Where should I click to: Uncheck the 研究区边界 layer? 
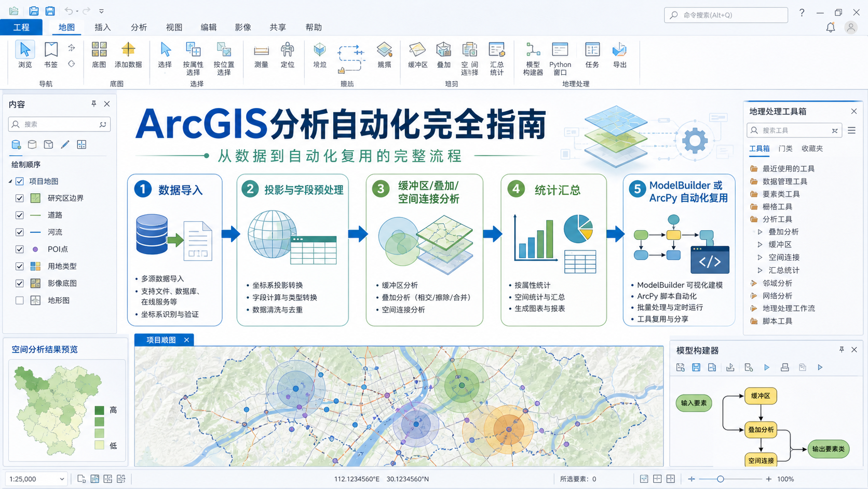pyautogui.click(x=20, y=198)
